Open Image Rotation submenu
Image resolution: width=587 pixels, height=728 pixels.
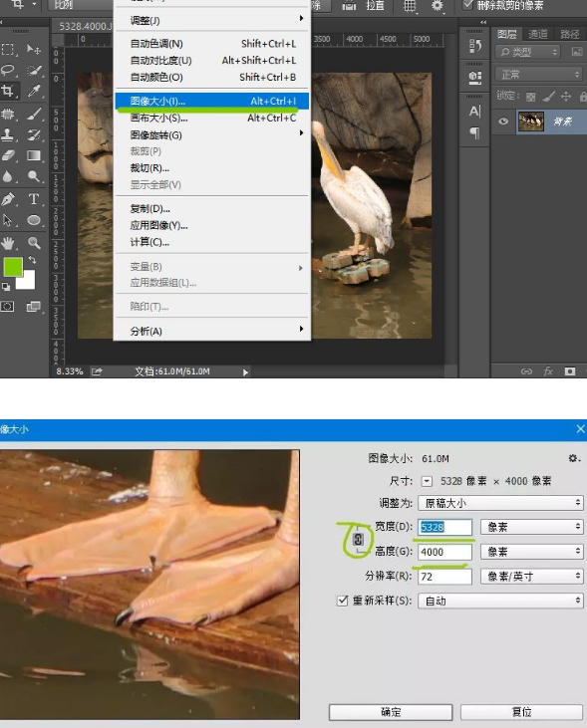click(212, 135)
